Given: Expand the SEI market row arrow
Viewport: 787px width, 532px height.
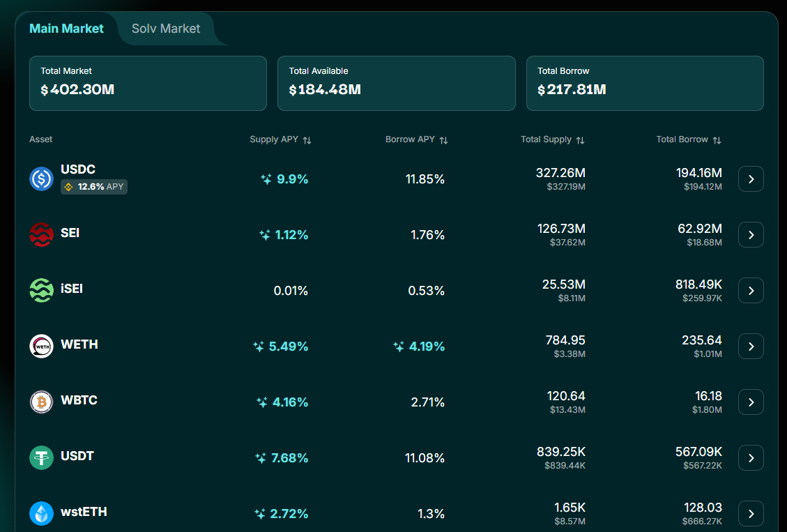Looking at the screenshot, I should 751,234.
